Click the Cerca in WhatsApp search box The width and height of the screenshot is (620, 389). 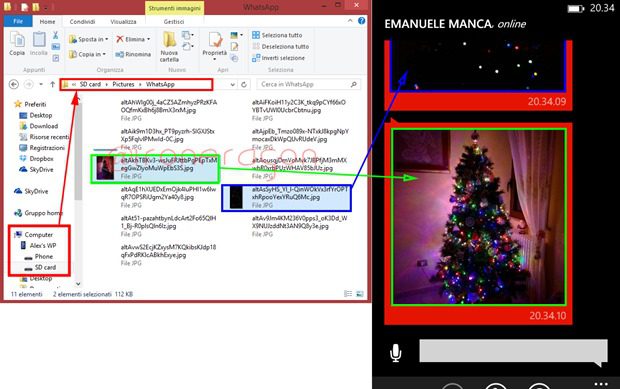[x=308, y=84]
